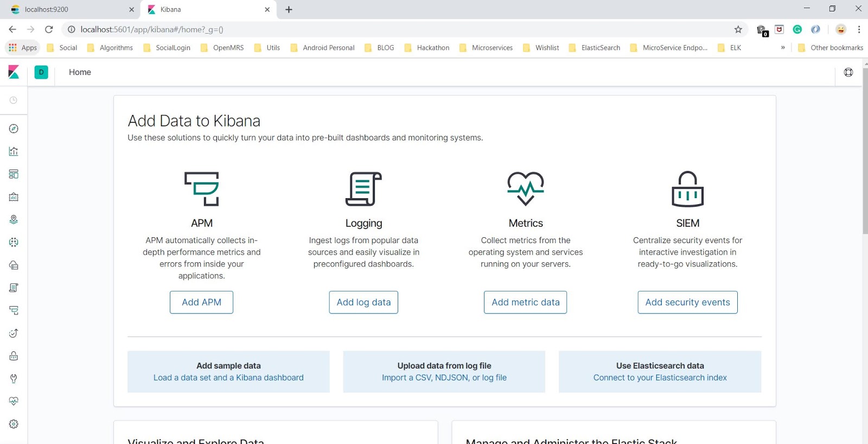Open a new browser tab

pyautogui.click(x=289, y=9)
